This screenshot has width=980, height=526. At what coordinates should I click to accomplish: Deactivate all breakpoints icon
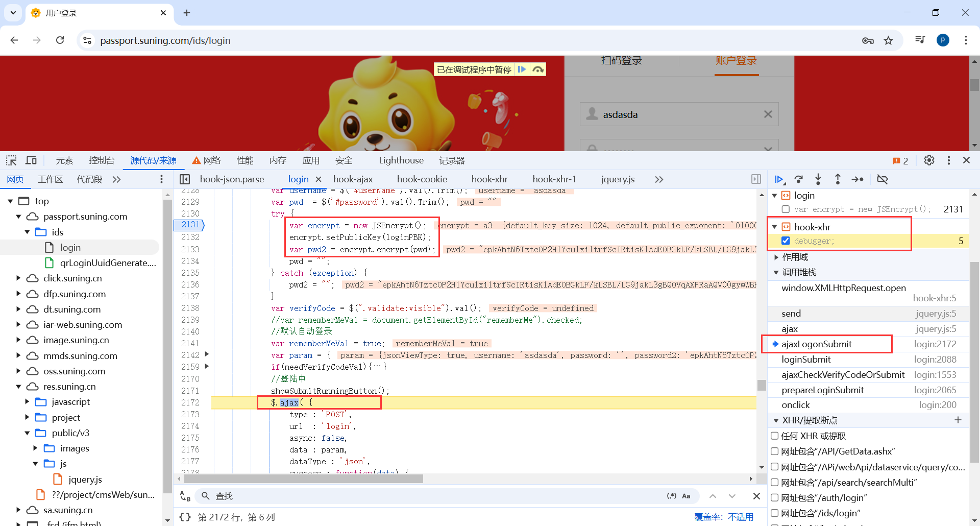point(883,179)
